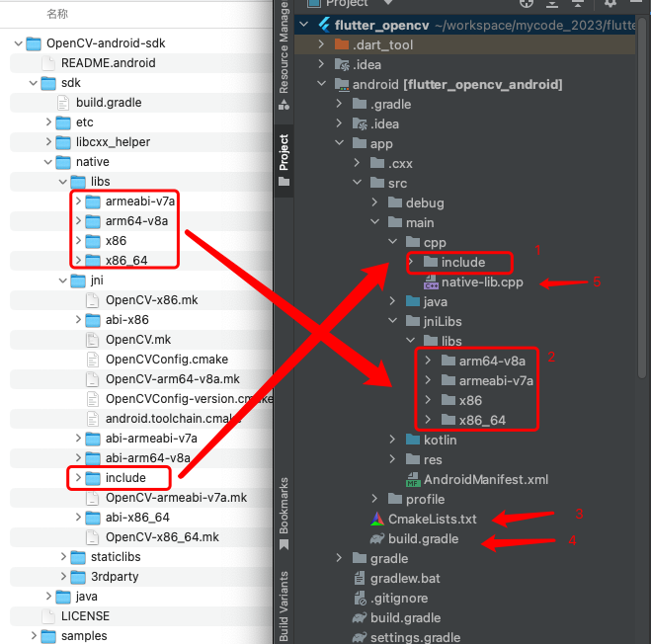Select the arm64-v8a folder icon in Finder
The image size is (651, 644).
coord(93,221)
